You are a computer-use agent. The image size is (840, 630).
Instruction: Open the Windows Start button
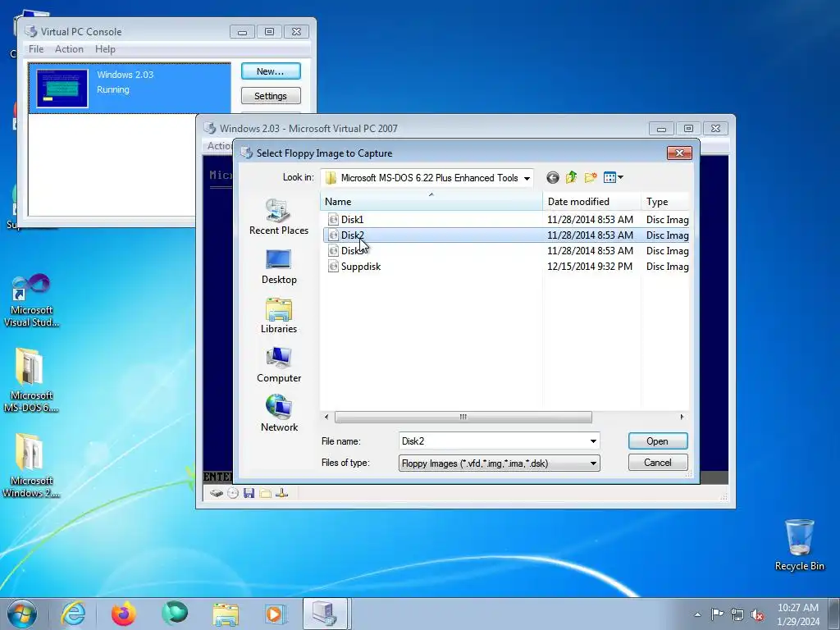coord(22,614)
